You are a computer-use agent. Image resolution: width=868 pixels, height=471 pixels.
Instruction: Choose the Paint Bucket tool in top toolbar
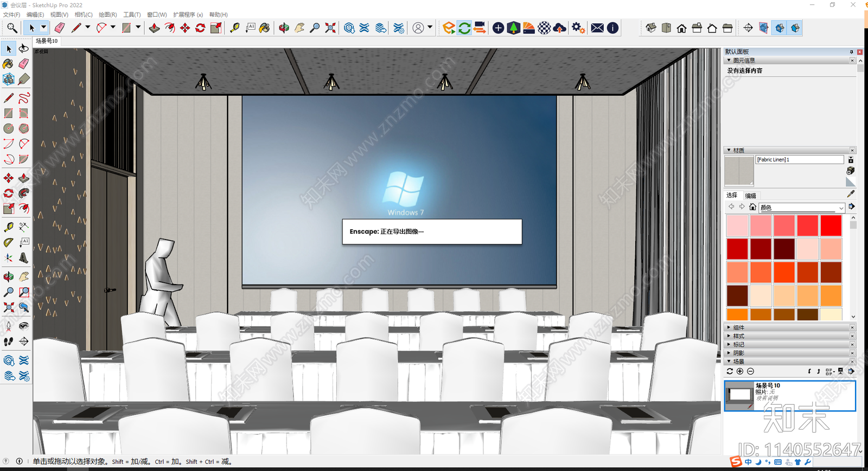tap(264, 28)
